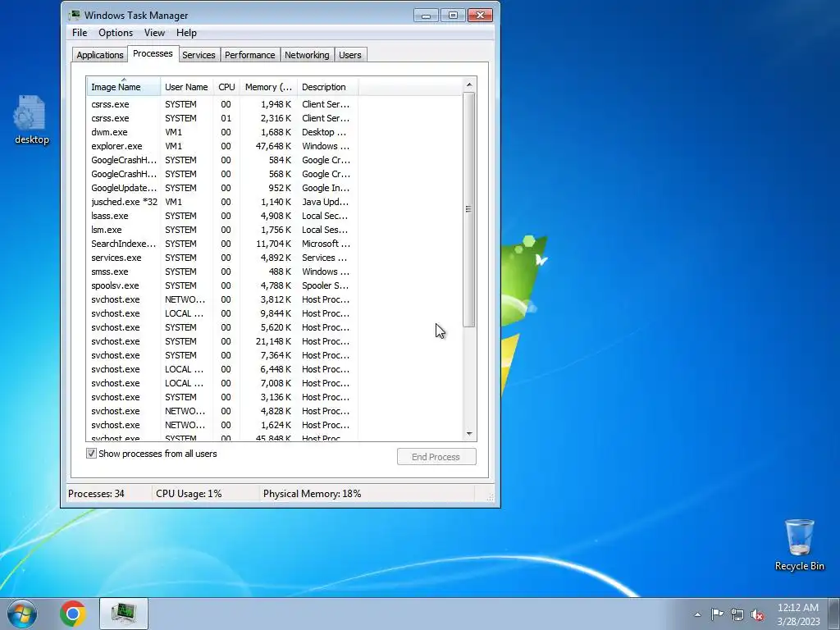840x630 pixels.
Task: Show hidden system tray icons arrow
Action: (697, 614)
